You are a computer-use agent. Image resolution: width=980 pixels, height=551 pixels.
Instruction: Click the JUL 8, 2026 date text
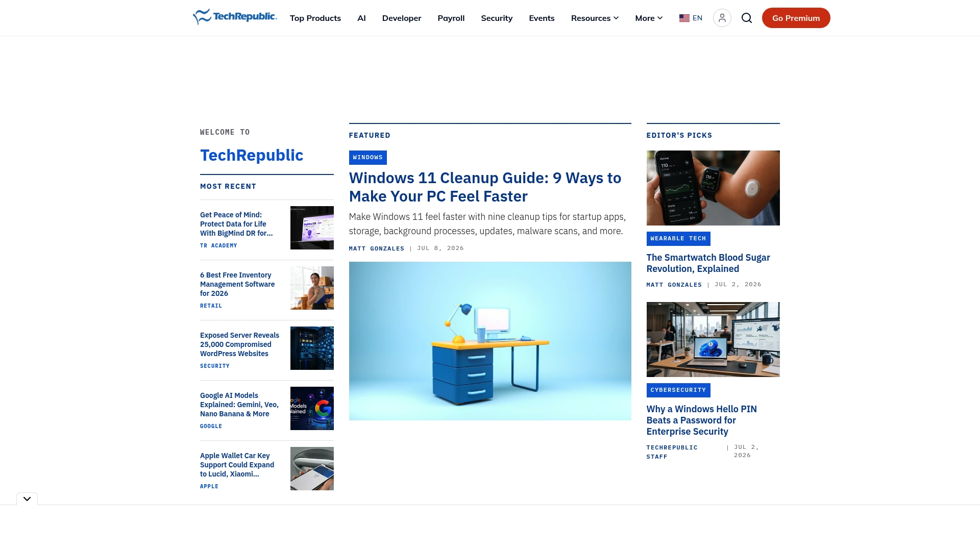point(440,248)
